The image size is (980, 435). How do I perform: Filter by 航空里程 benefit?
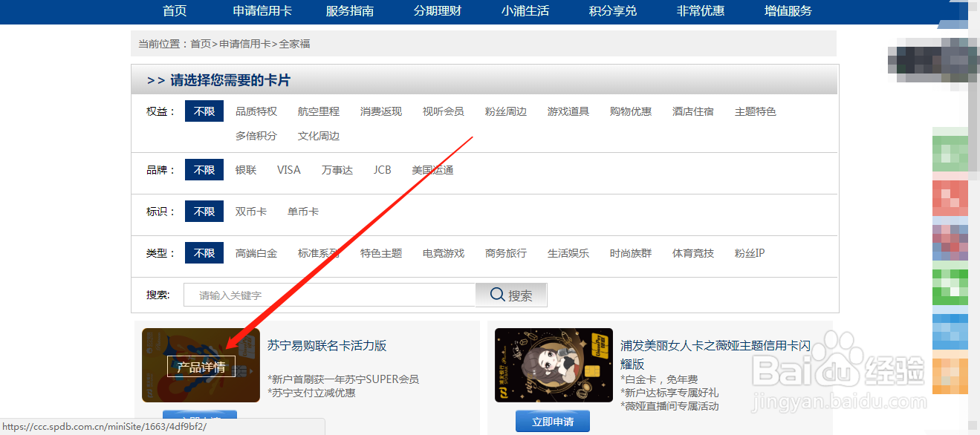pos(319,111)
